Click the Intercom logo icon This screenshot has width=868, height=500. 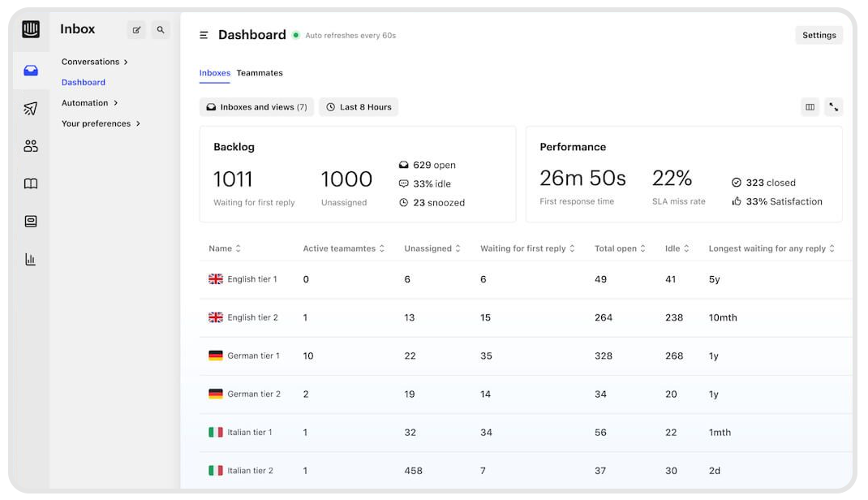[31, 28]
